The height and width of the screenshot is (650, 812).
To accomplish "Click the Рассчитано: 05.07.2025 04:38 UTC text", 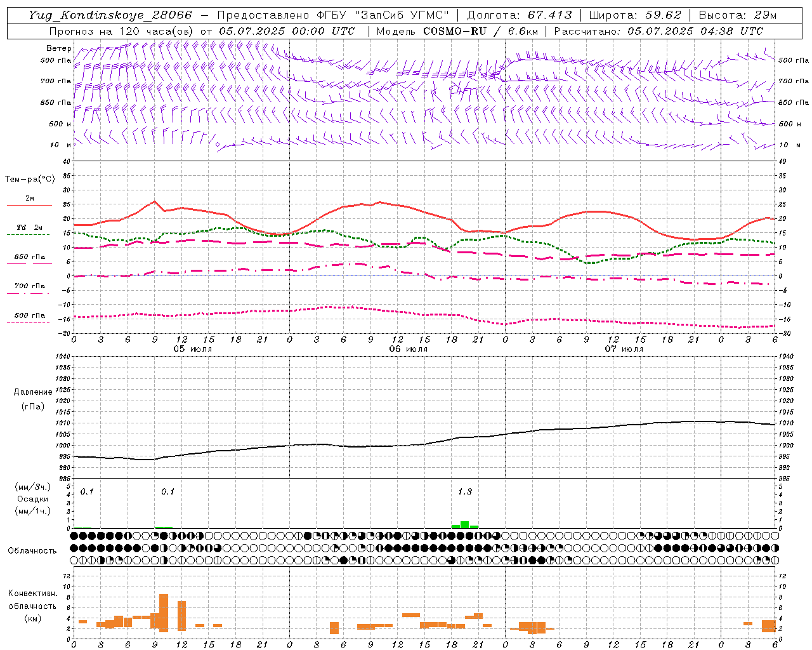I will click(x=658, y=31).
